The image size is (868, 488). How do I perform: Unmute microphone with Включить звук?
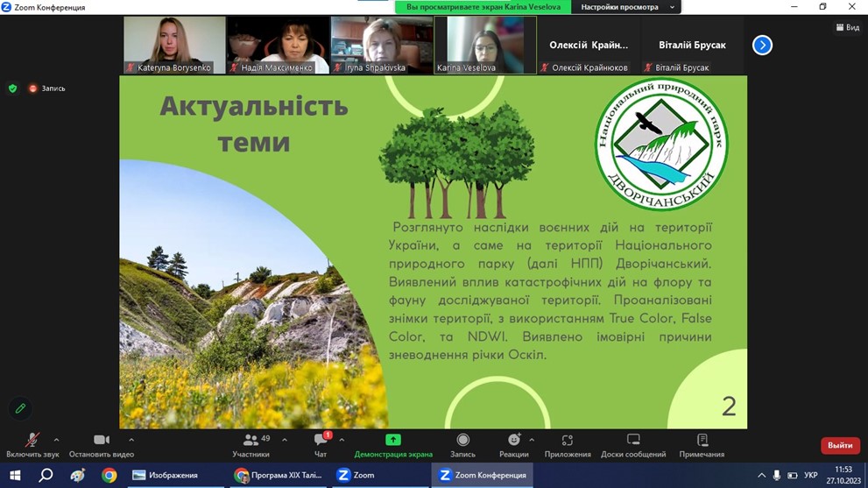pyautogui.click(x=32, y=444)
